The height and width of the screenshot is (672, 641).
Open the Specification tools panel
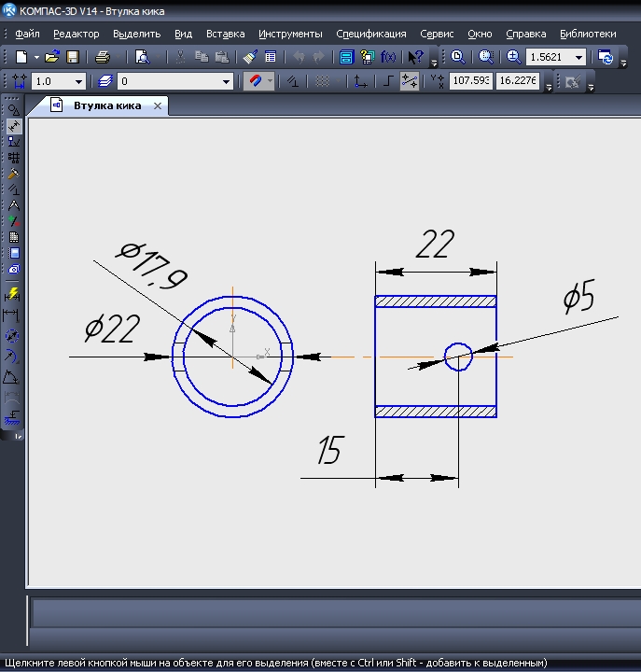click(14, 237)
